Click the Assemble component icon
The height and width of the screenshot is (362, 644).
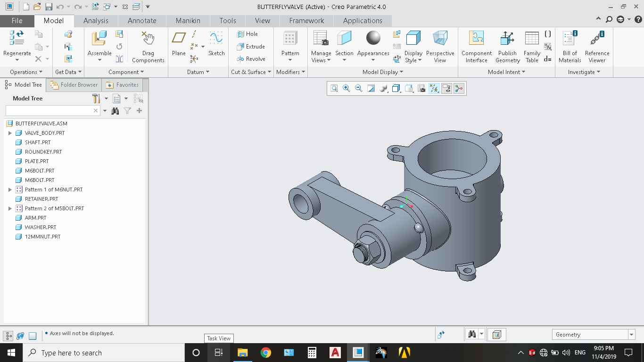click(x=99, y=39)
